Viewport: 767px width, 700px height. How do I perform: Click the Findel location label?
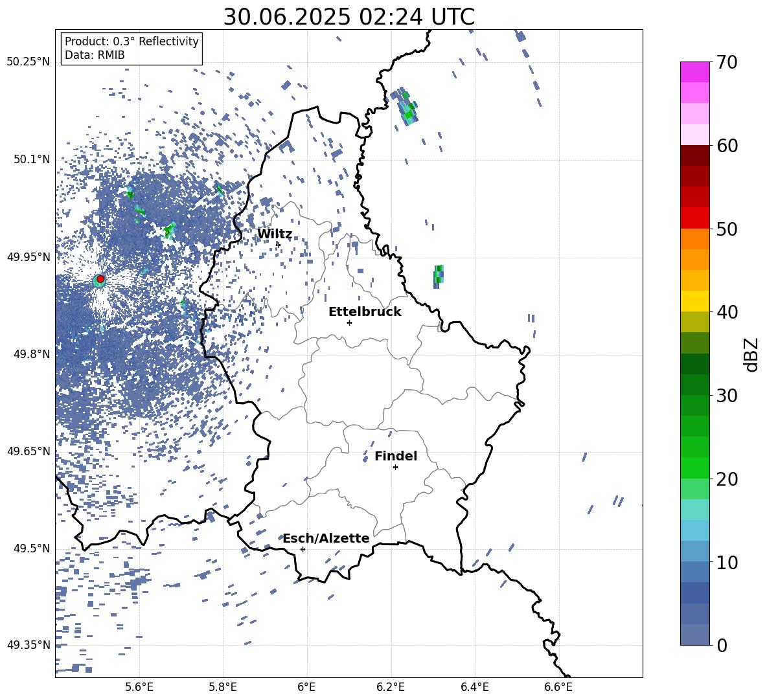[396, 456]
